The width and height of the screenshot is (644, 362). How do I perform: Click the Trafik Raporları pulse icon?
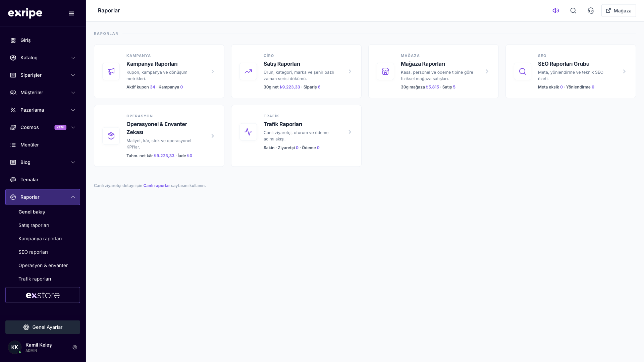click(x=248, y=132)
